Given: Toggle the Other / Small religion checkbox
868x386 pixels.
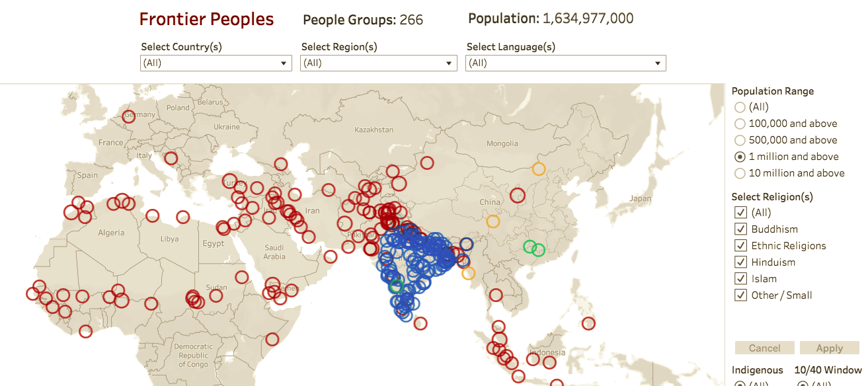Looking at the screenshot, I should point(740,295).
